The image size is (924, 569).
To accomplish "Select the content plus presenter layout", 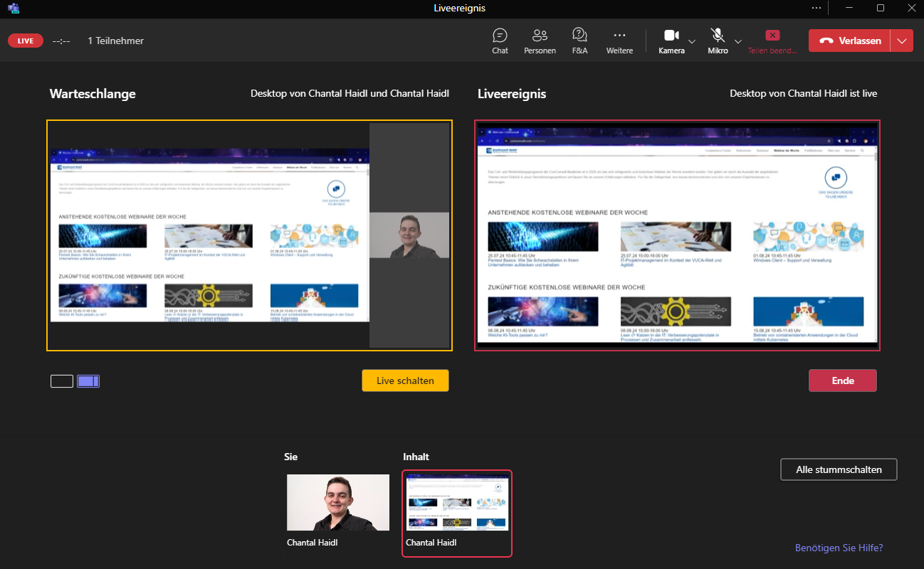I will (x=88, y=381).
